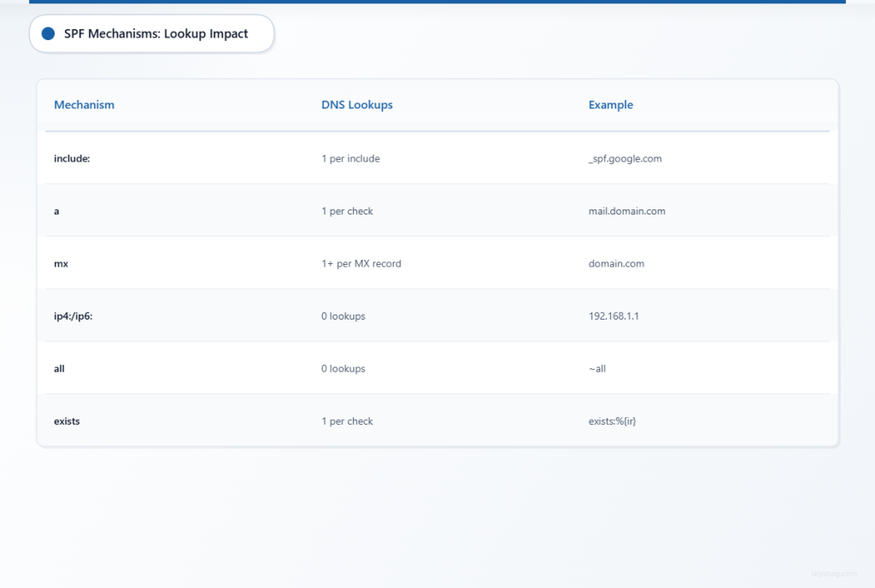Click '1 per check' in the 'a' row
Screen dimensions: 875x588
click(347, 211)
